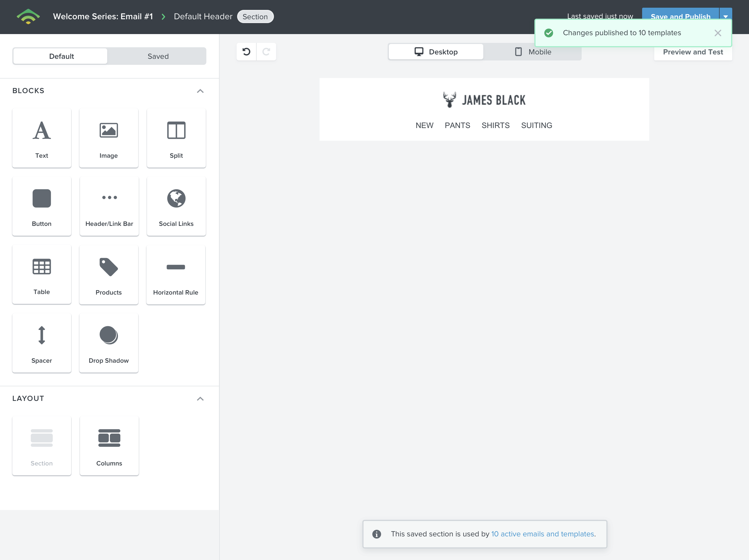Screen dimensions: 749x560
Task: Open the green wifi logo home
Action: point(28,16)
